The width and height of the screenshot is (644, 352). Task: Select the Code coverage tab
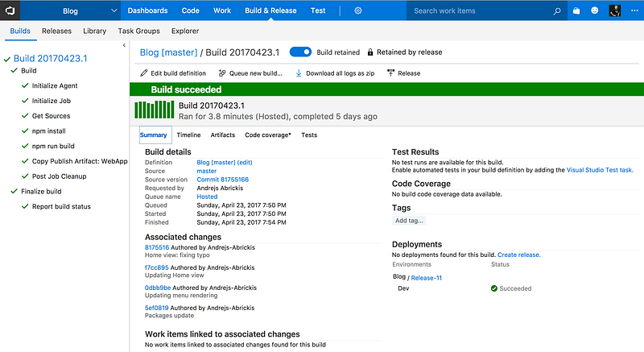[x=268, y=135]
